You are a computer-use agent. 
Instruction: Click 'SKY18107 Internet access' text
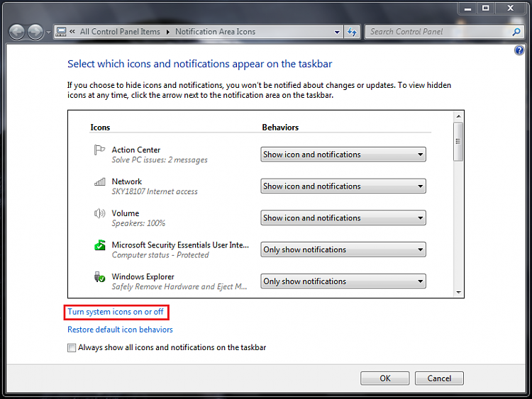(155, 191)
